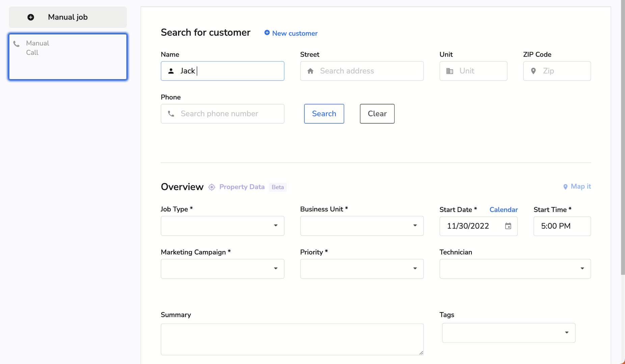Click the plus icon beside Manual job
The image size is (625, 364).
[31, 17]
